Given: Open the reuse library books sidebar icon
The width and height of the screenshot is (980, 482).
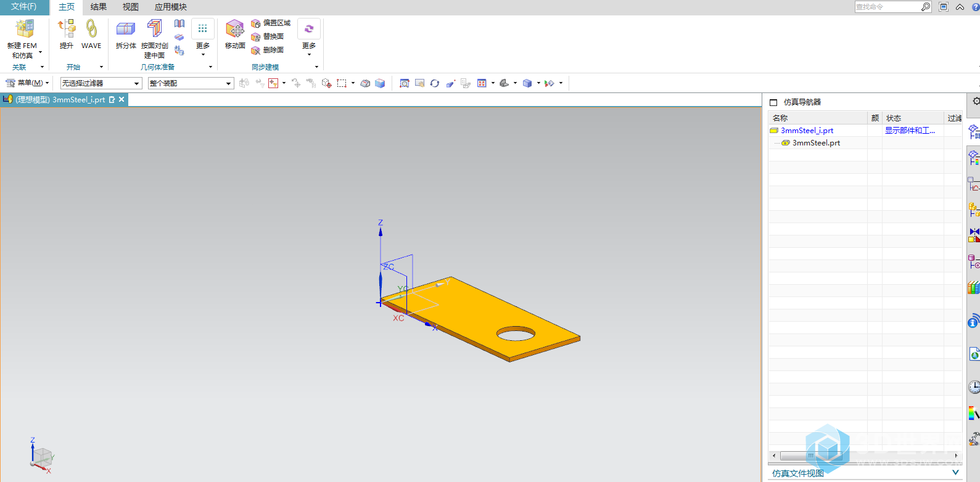Looking at the screenshot, I should (x=974, y=287).
